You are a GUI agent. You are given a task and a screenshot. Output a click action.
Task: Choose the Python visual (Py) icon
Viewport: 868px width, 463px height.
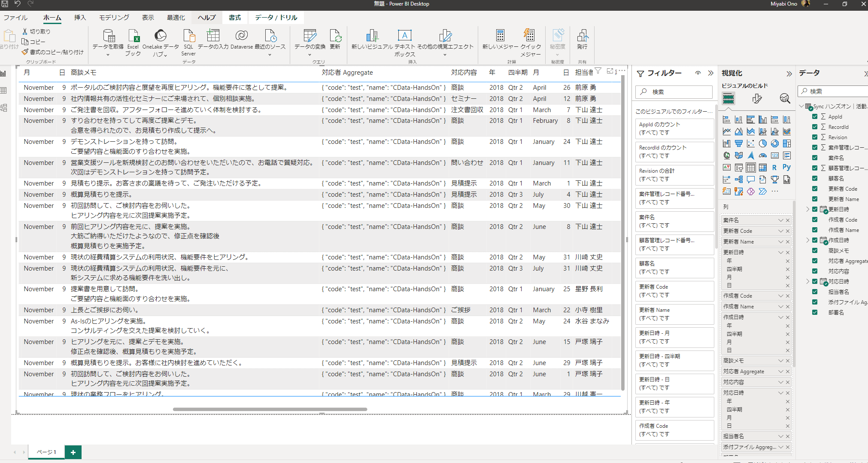tap(786, 168)
